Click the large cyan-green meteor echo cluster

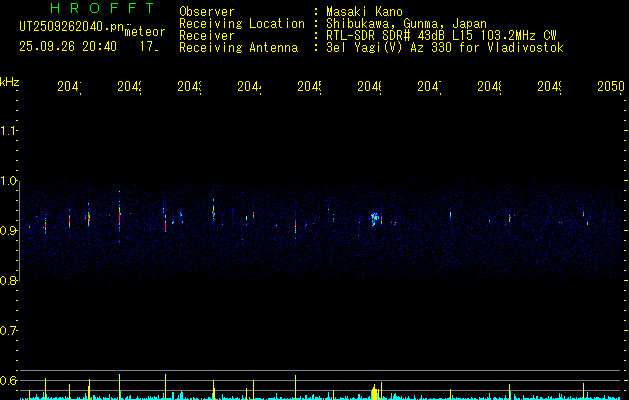pos(374,219)
